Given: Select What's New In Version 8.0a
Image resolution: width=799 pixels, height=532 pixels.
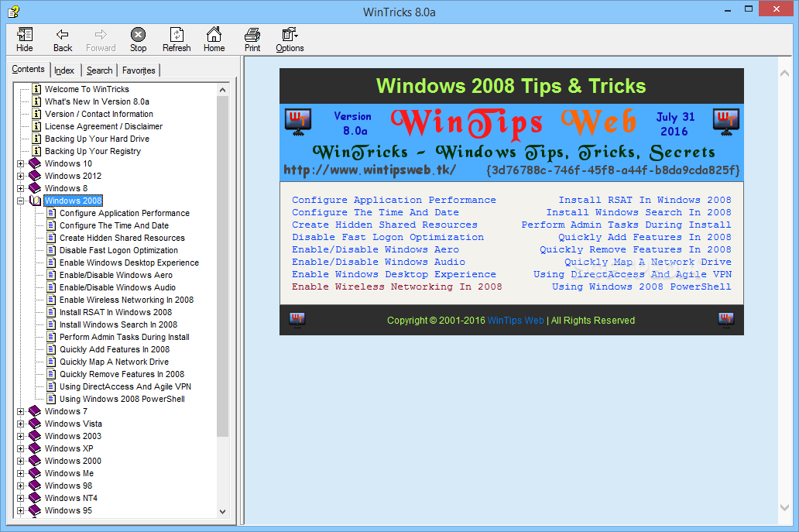Looking at the screenshot, I should point(97,101).
